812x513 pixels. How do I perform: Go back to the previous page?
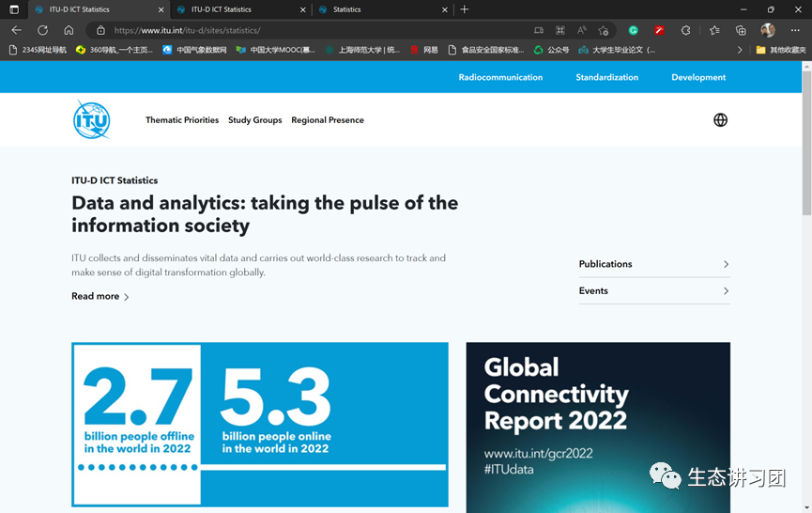pos(17,31)
